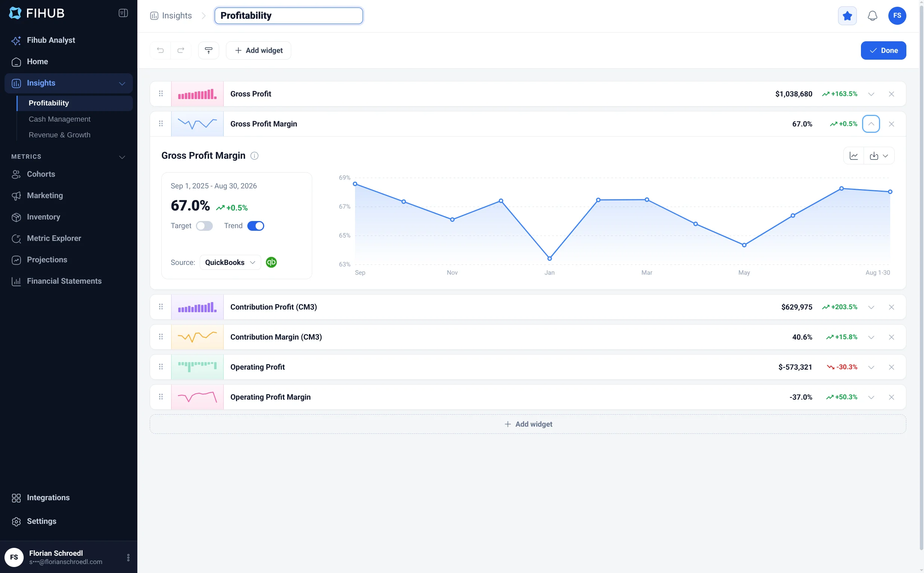Click the dashed Add widget area at bottom
This screenshot has width=924, height=573.
(x=528, y=424)
